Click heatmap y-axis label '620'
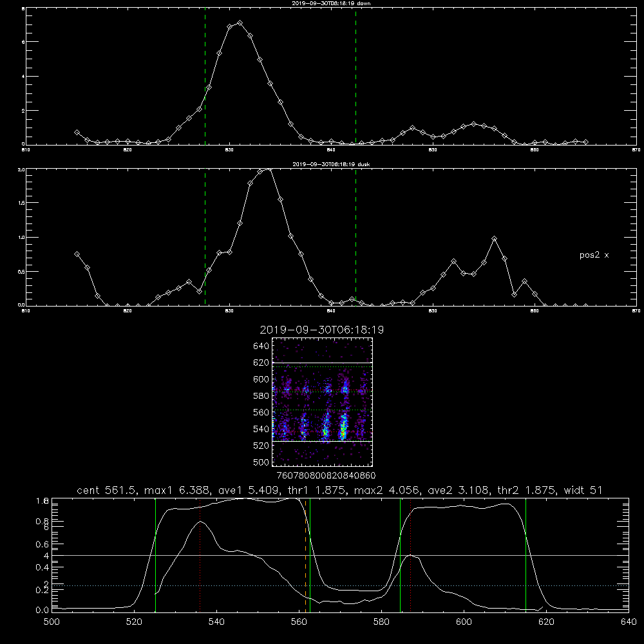644x644 pixels. pyautogui.click(x=261, y=363)
